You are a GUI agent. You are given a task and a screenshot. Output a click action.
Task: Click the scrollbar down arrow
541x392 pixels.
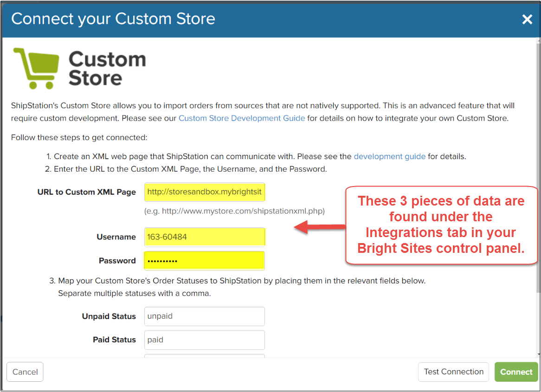coord(538,354)
